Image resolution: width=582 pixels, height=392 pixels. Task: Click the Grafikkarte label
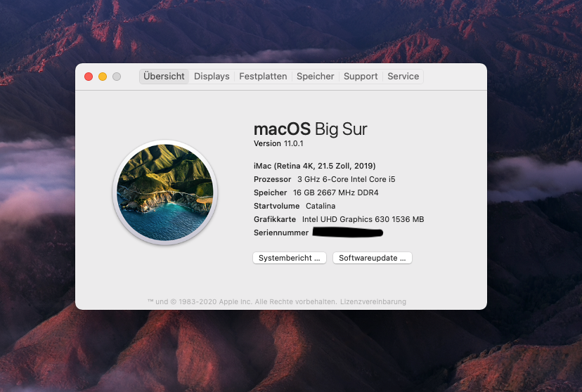pos(275,219)
